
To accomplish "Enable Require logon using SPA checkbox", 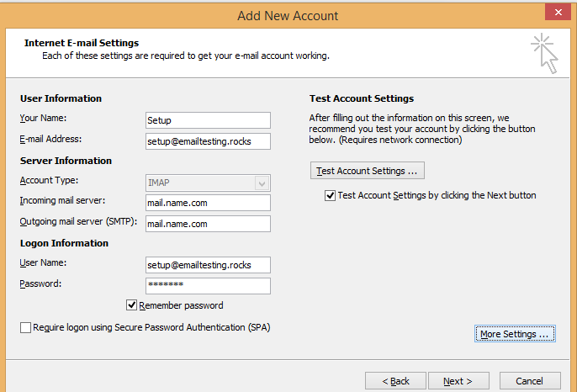I will (x=25, y=327).
